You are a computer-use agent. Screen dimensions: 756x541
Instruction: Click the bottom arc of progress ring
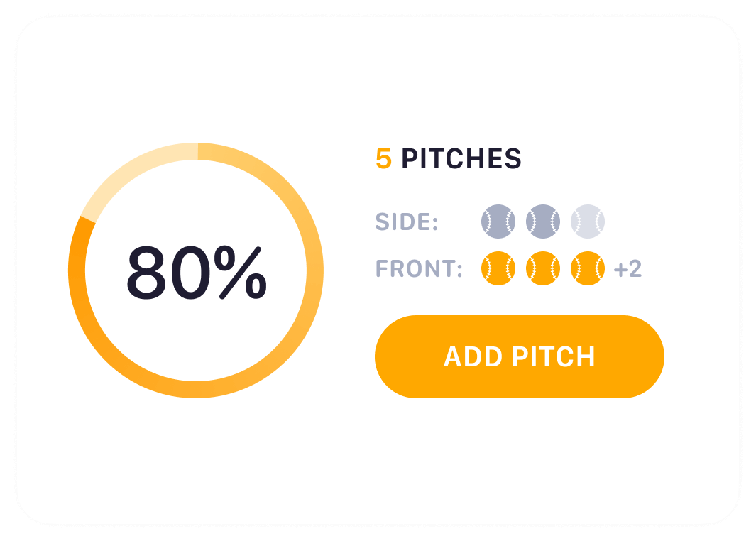(196, 389)
